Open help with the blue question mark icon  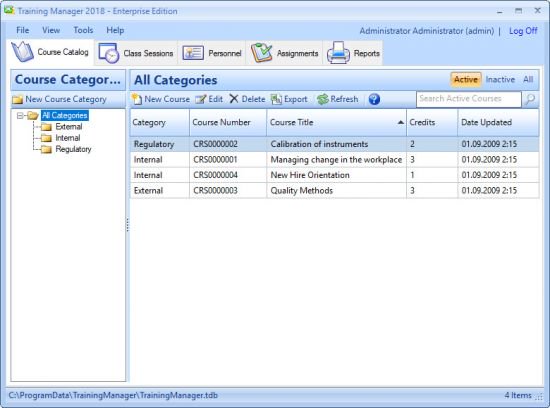[374, 99]
